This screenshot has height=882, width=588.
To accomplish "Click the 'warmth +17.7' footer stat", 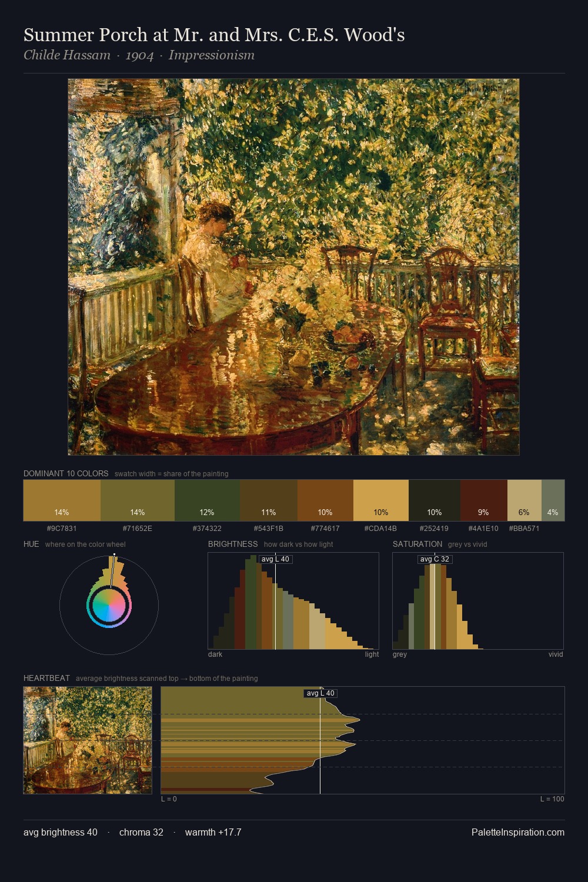I will [213, 832].
